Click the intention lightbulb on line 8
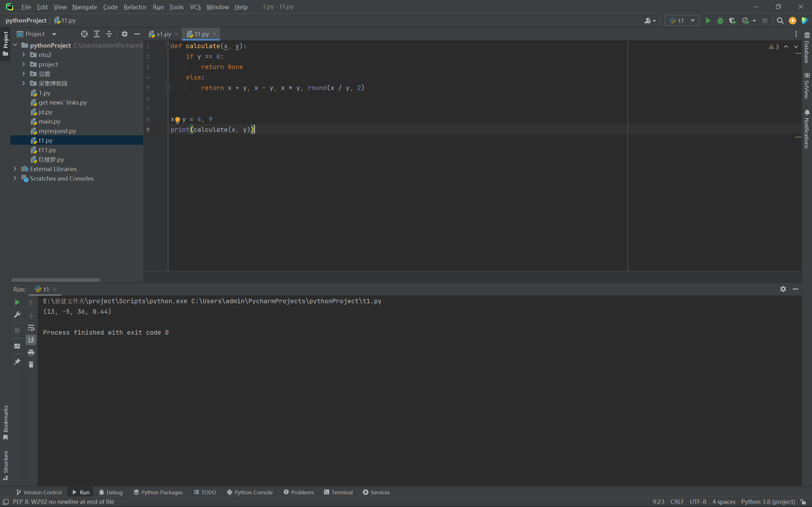This screenshot has height=507, width=812. pyautogui.click(x=178, y=120)
